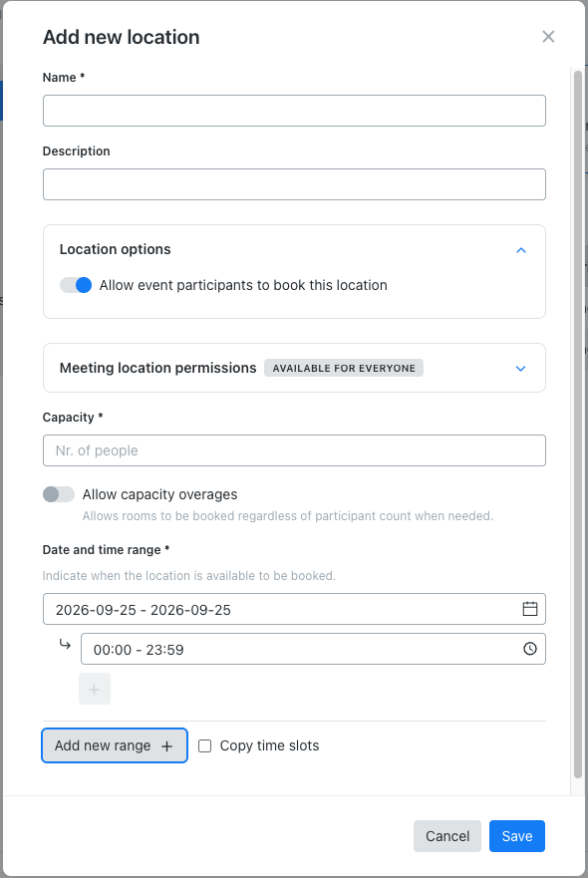Image resolution: width=588 pixels, height=878 pixels.
Task: Click the Available for Everyone badge
Action: pos(344,368)
